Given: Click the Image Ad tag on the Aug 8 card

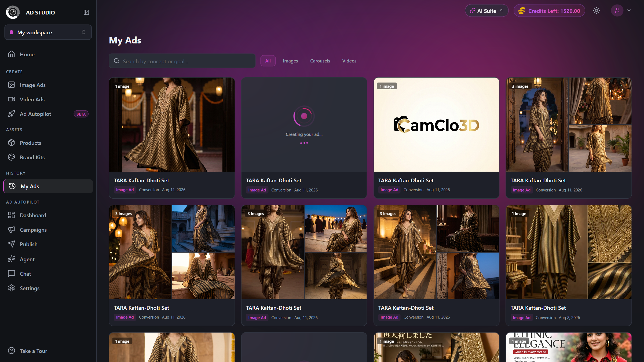Looking at the screenshot, I should click(x=522, y=317).
